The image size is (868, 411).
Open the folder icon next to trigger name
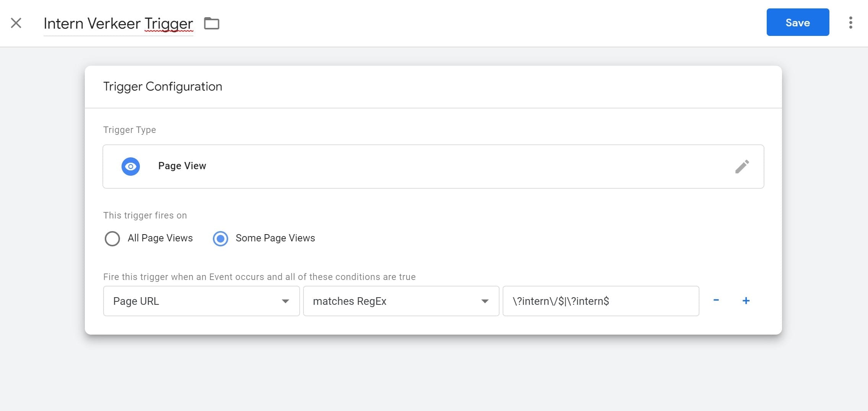click(x=211, y=23)
